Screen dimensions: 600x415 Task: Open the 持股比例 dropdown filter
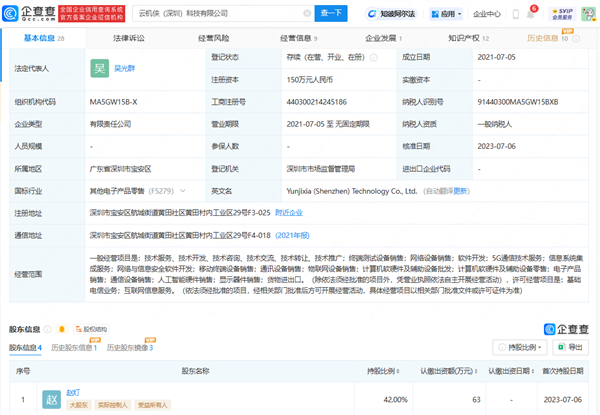pos(520,347)
